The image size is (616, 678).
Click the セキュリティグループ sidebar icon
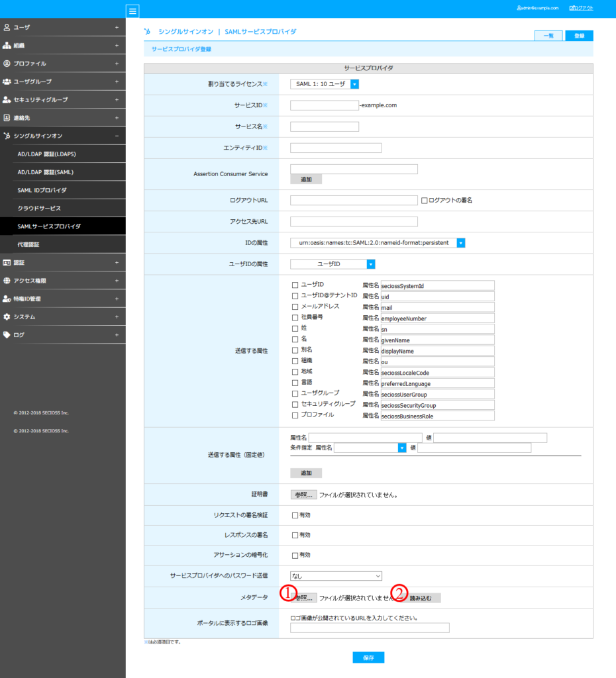(x=8, y=99)
